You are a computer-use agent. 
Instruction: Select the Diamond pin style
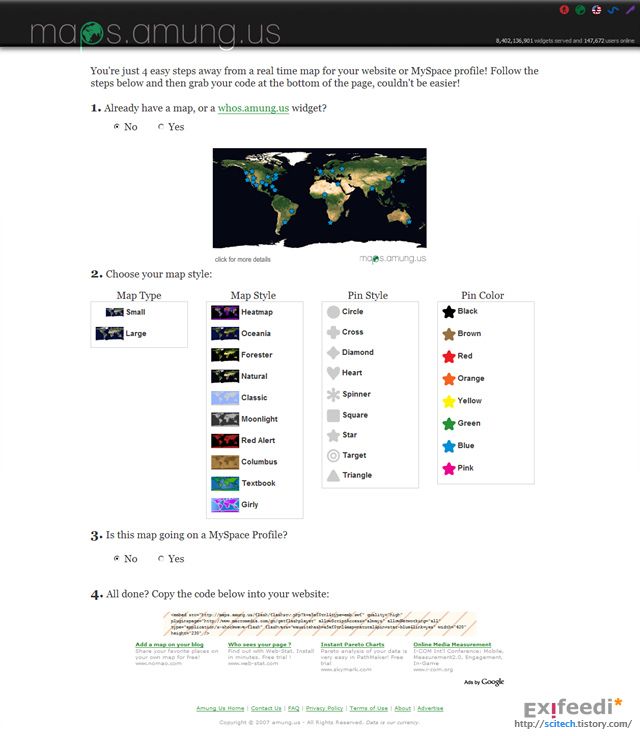[351, 352]
